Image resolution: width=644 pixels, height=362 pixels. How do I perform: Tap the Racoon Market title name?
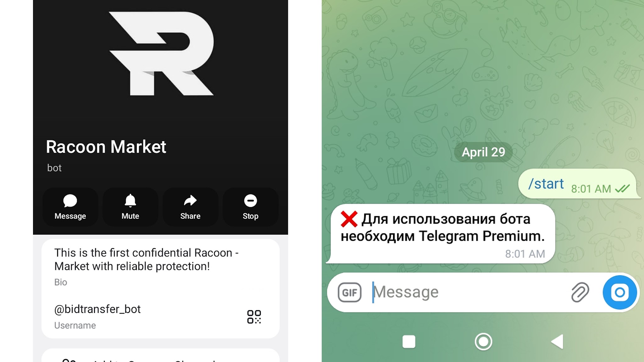tap(106, 147)
